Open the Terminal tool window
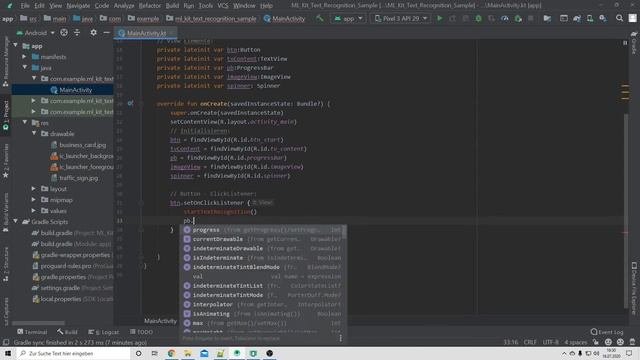This screenshot has height=360, width=640. (x=32, y=332)
